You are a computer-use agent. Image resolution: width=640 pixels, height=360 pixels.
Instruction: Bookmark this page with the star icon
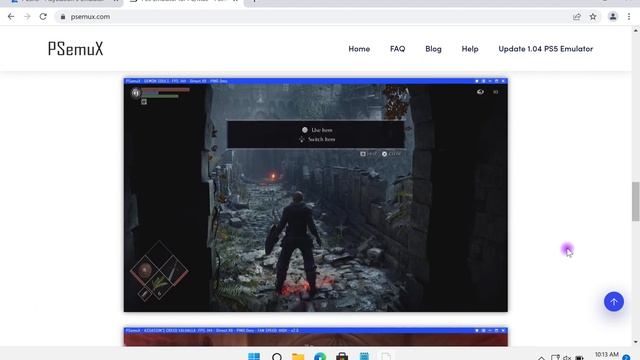coord(593,17)
